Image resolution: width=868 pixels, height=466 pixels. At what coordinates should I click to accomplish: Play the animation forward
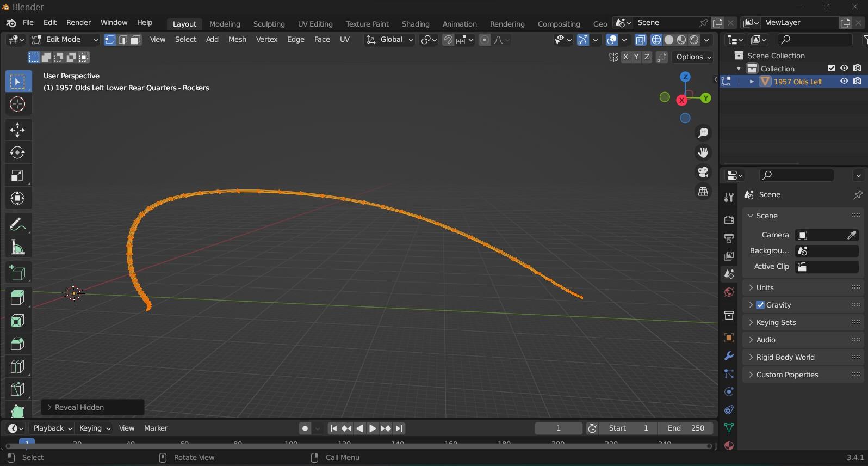[373, 428]
